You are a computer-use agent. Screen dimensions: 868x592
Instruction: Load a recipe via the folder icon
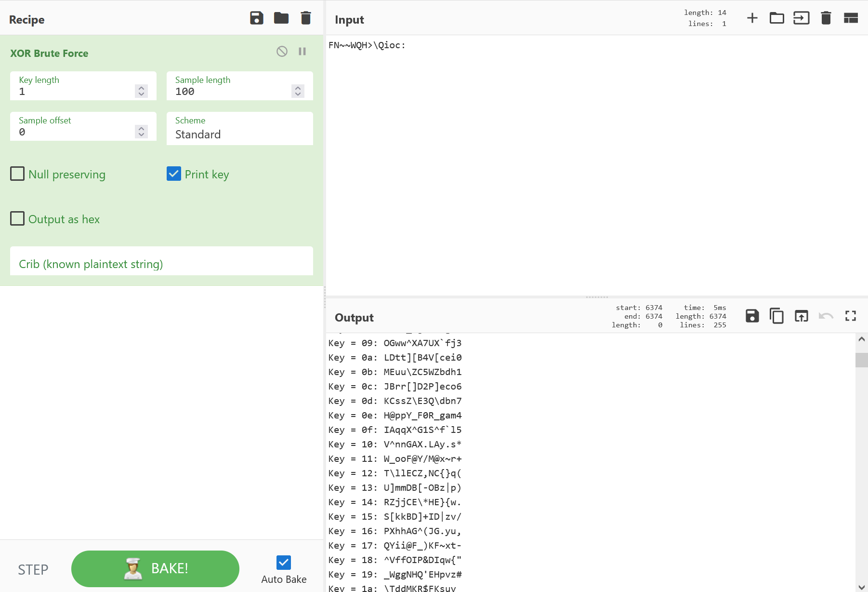[281, 18]
